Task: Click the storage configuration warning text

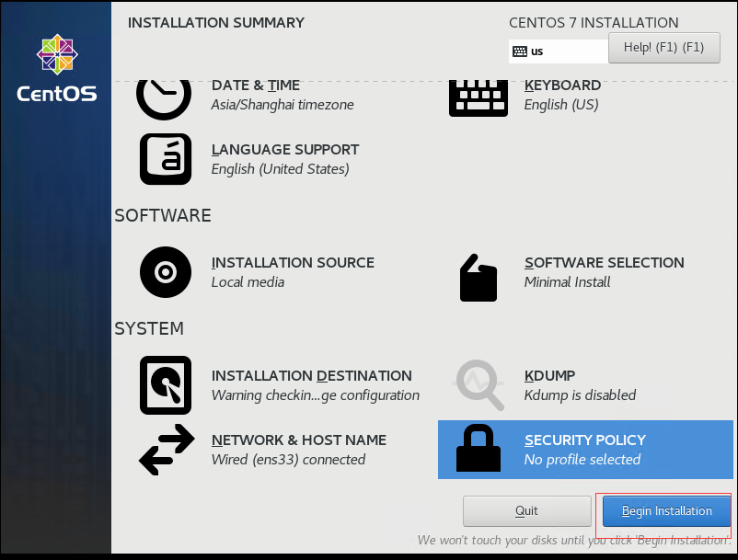Action: [316, 395]
